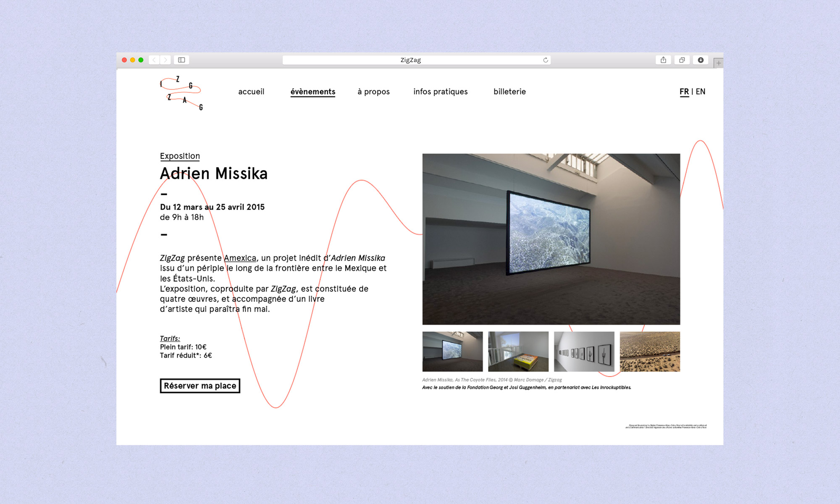This screenshot has height=504, width=840.
Task: Show all tabs overview icon
Action: (682, 60)
